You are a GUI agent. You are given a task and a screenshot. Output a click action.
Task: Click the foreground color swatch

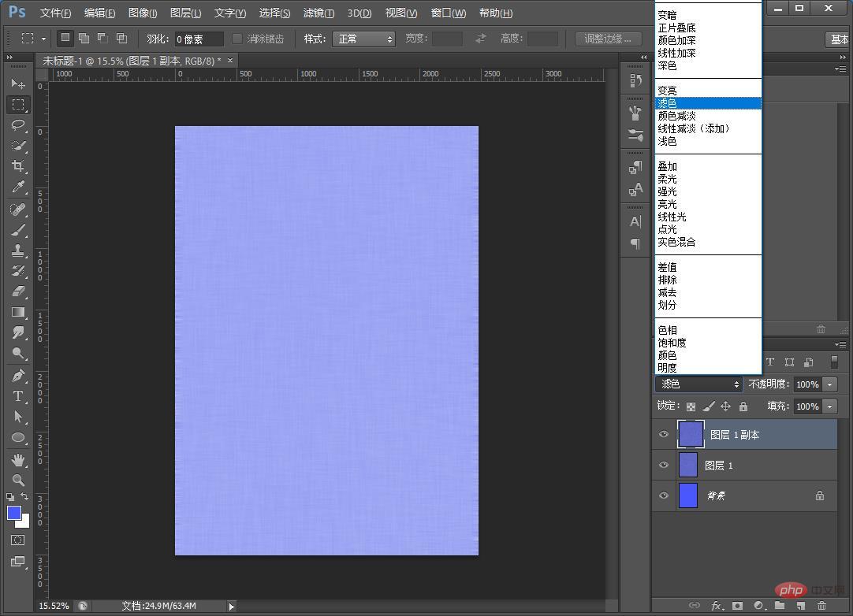click(13, 512)
